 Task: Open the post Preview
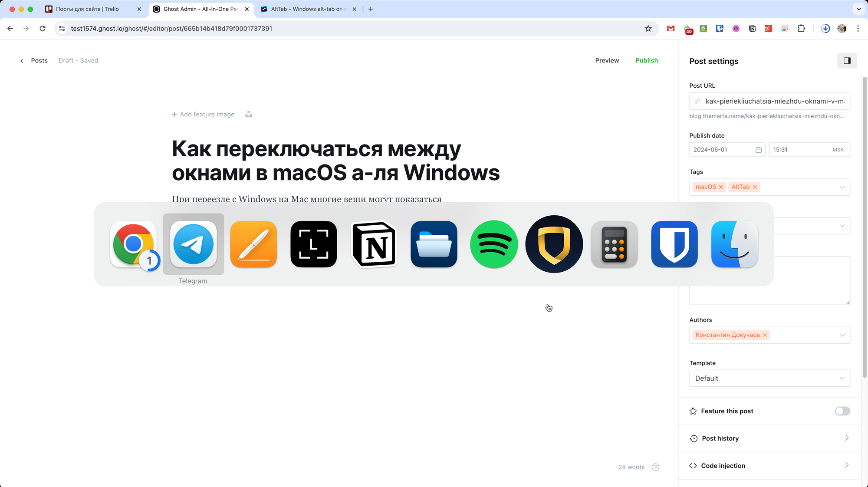[x=607, y=61]
